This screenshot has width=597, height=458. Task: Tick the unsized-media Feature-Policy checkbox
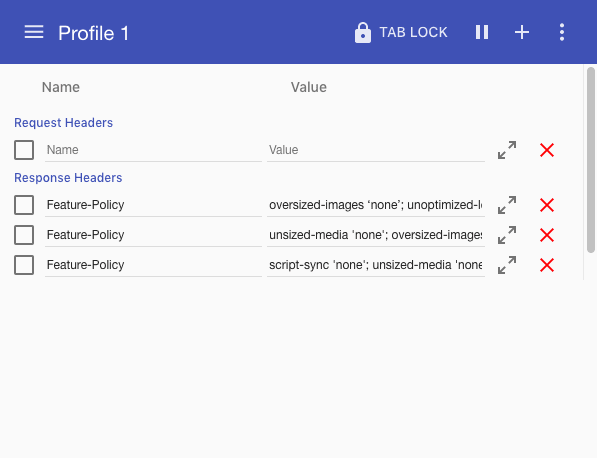tap(24, 235)
